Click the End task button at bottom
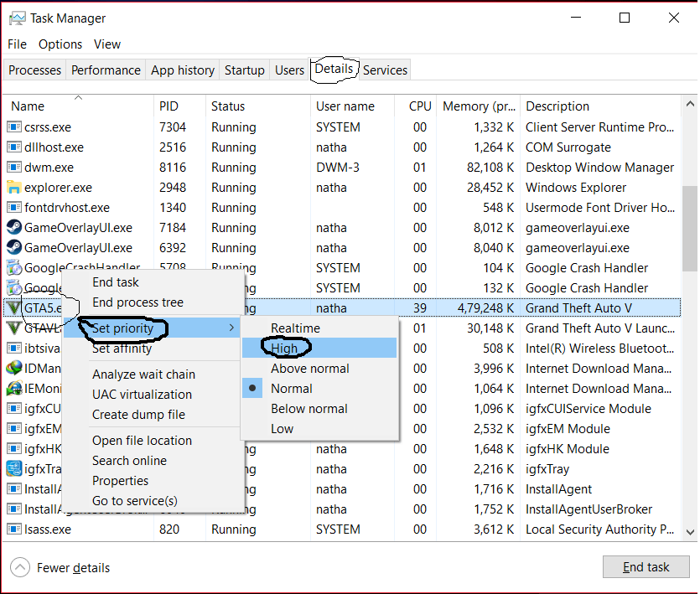The image size is (700, 594). click(x=646, y=567)
